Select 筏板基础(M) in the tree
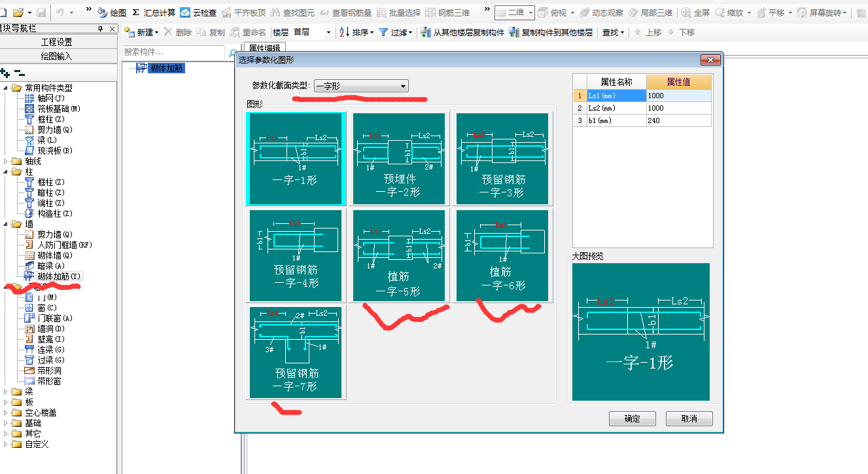 pos(59,109)
